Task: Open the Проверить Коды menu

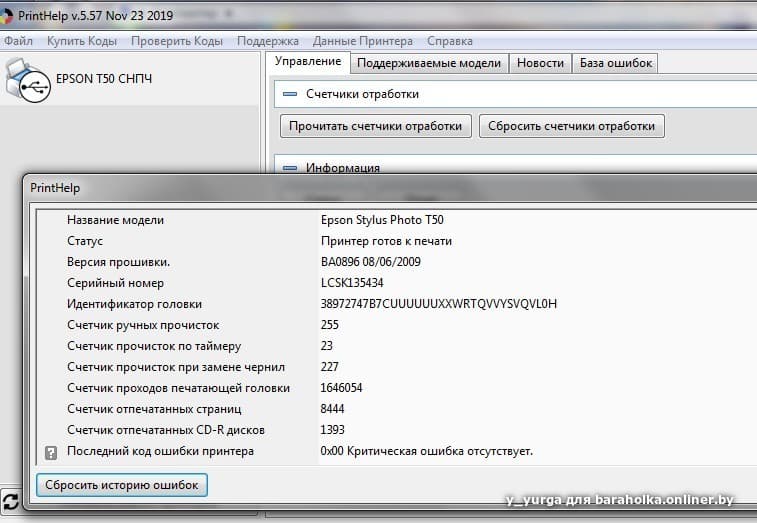Action: click(177, 41)
